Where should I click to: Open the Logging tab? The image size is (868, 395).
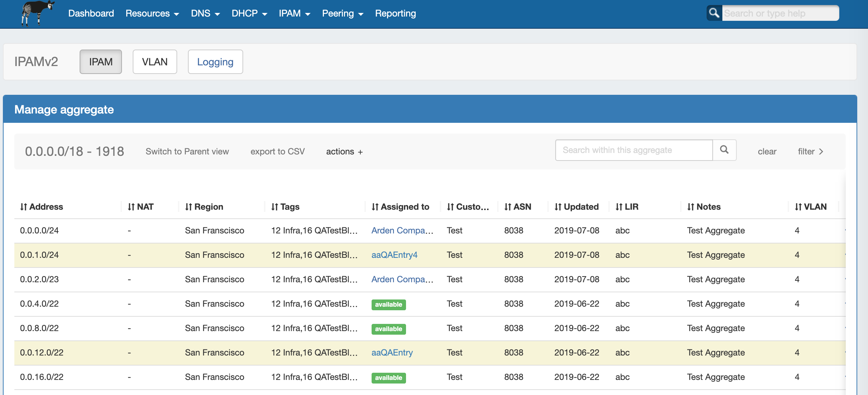215,62
